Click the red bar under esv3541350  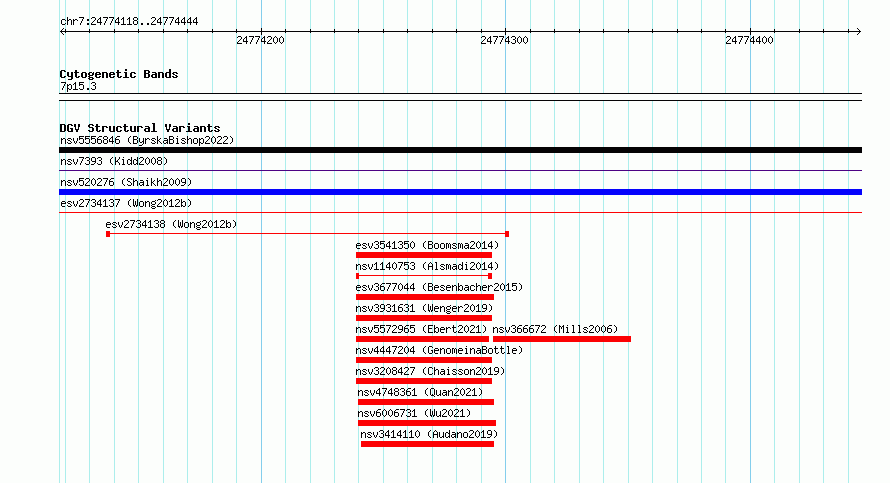(x=423, y=255)
